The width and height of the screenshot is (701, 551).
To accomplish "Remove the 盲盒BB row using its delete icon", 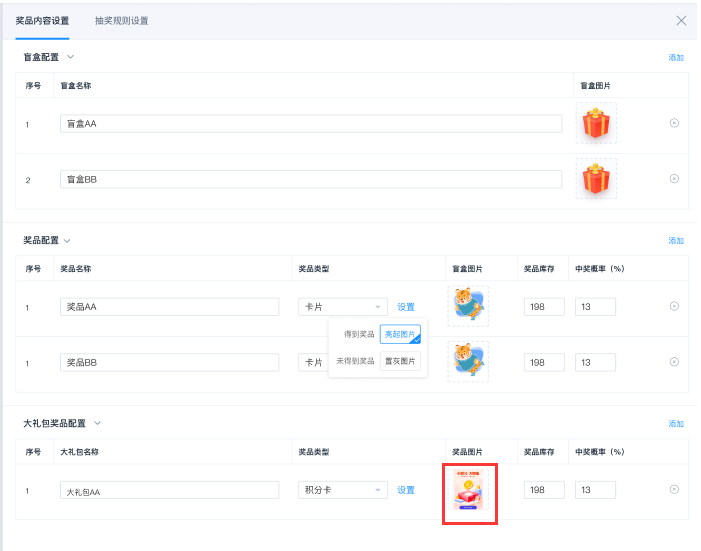I will [x=673, y=179].
